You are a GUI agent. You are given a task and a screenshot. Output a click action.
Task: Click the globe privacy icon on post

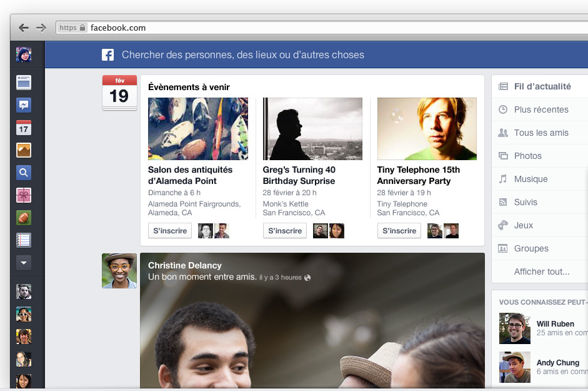307,278
